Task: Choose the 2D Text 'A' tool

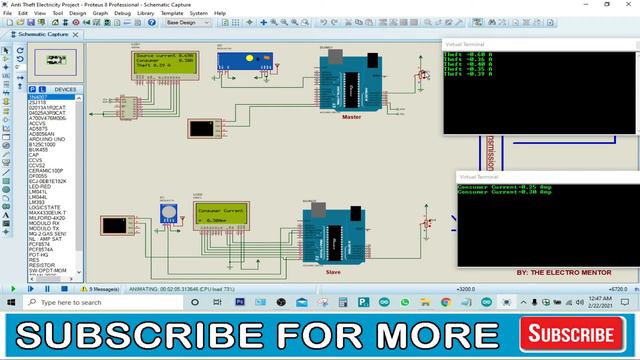Action: [x=6, y=215]
